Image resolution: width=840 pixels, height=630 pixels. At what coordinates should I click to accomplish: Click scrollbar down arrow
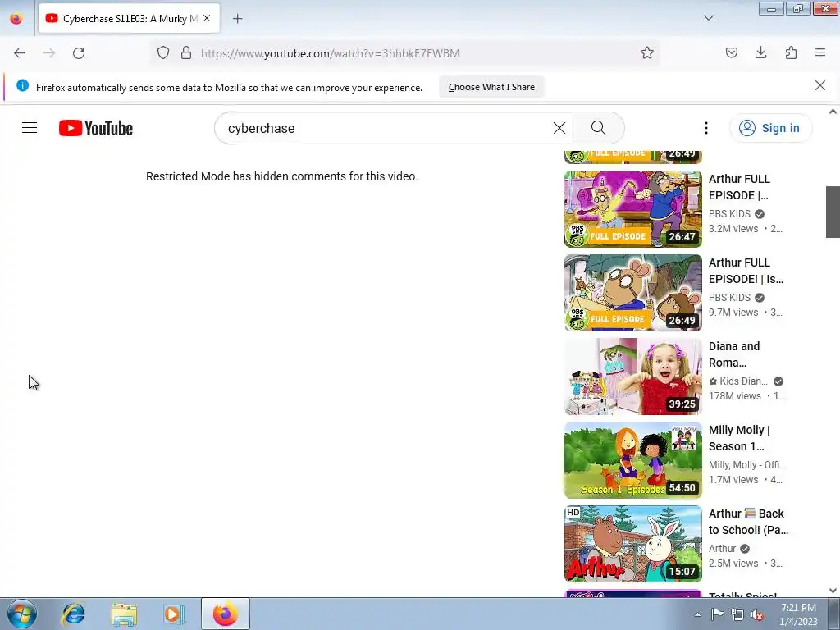tap(833, 591)
